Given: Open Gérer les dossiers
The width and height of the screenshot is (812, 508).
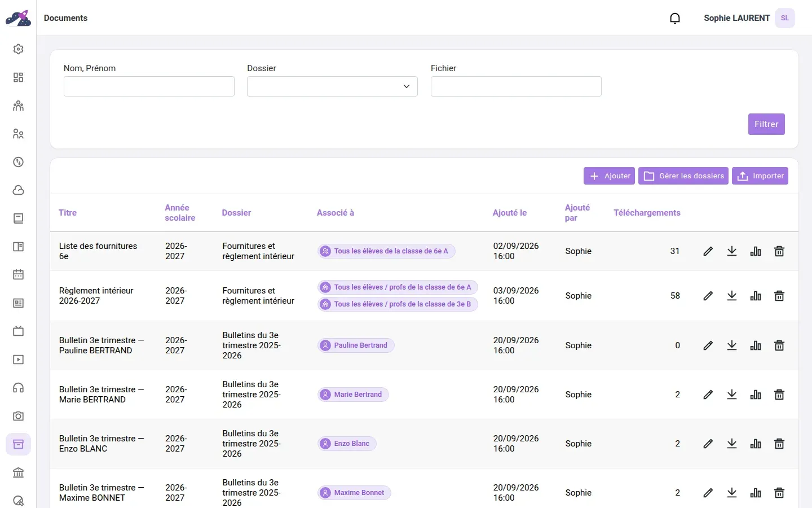Looking at the screenshot, I should click(683, 176).
